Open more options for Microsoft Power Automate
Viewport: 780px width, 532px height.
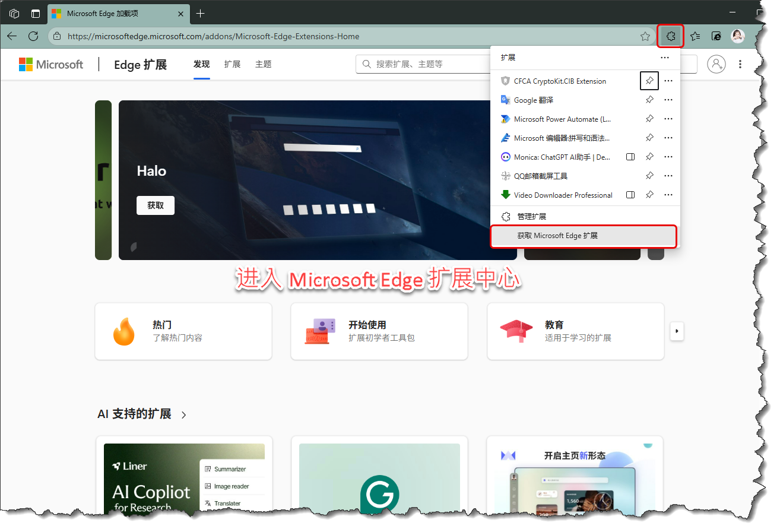tap(668, 119)
